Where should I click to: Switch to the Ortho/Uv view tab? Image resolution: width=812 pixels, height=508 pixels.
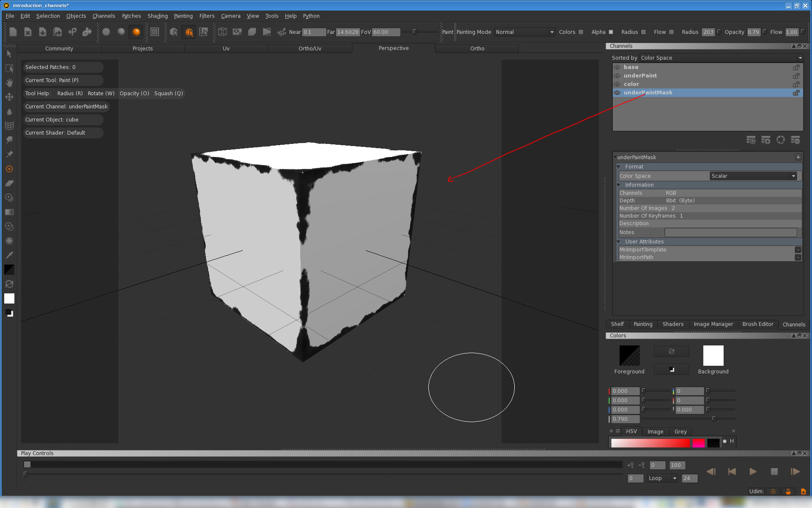pyautogui.click(x=310, y=49)
